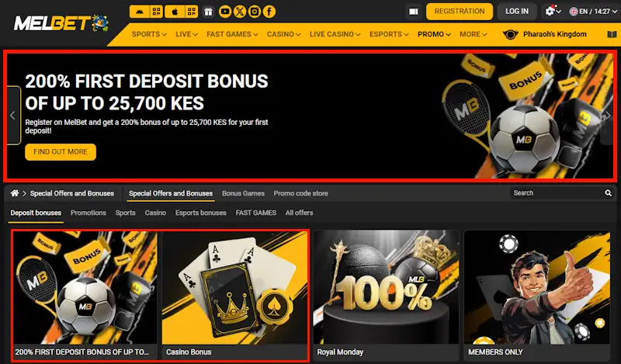Click the search magnifier icon
Image resolution: width=621 pixels, height=364 pixels.
[608, 193]
